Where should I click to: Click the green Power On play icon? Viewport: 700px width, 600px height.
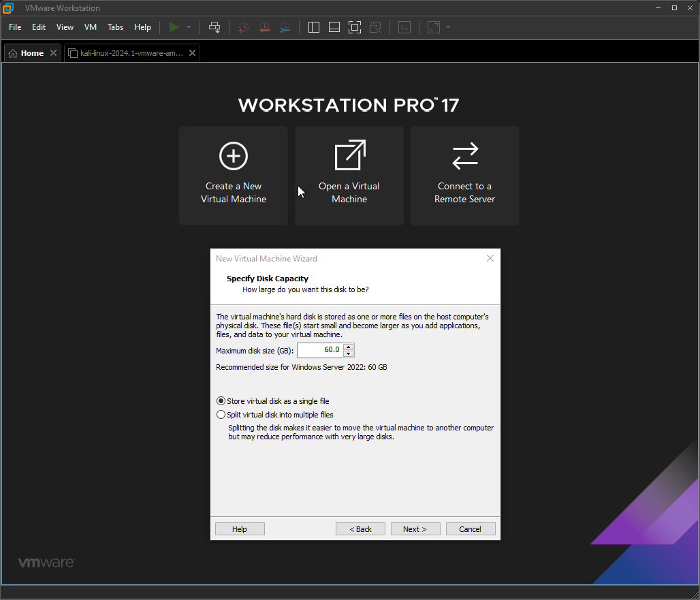coord(174,27)
